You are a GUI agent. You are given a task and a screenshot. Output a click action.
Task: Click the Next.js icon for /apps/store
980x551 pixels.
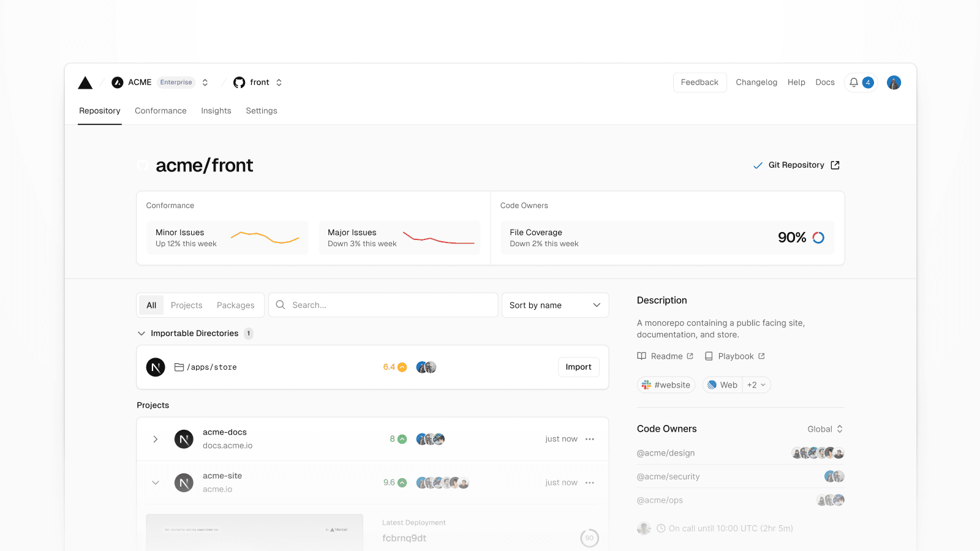156,367
